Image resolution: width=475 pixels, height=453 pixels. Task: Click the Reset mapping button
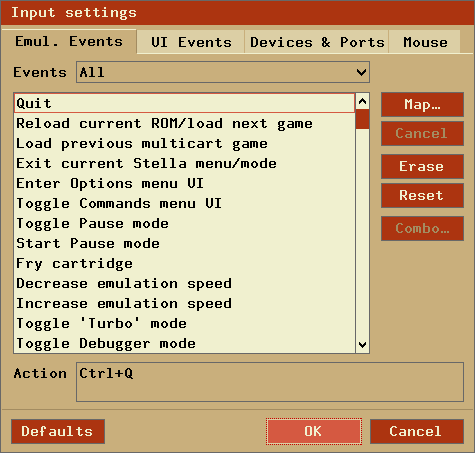pos(422,195)
